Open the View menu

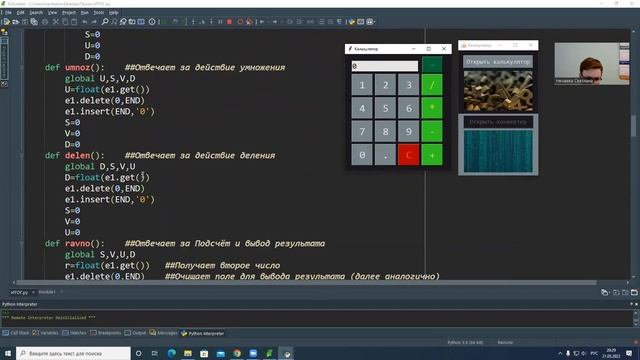coord(52,13)
